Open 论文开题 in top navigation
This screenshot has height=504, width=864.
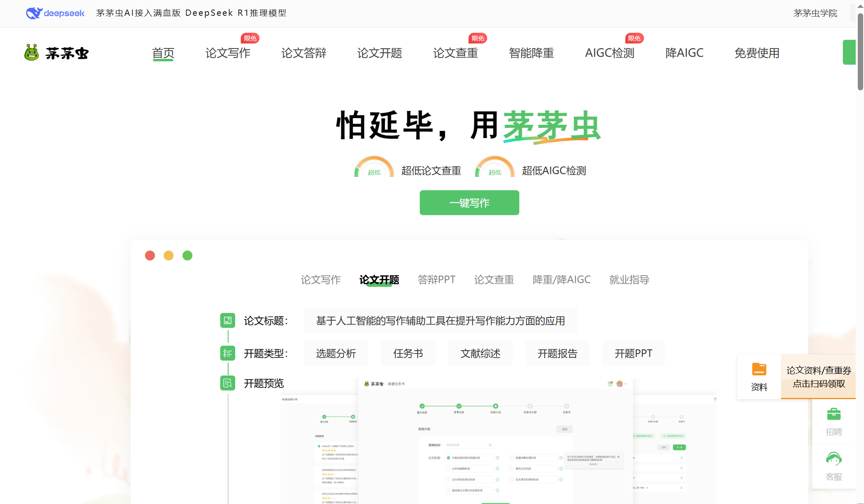point(380,53)
